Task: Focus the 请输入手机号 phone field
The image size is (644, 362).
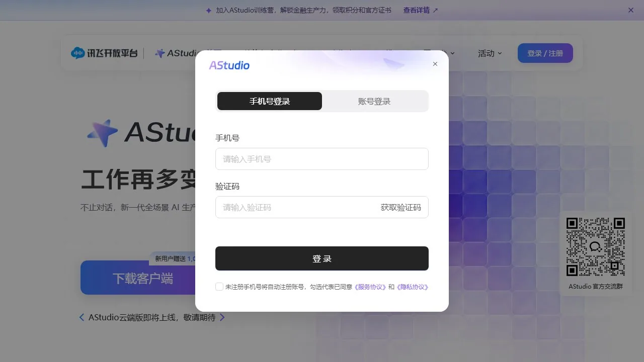Action: 322,159
